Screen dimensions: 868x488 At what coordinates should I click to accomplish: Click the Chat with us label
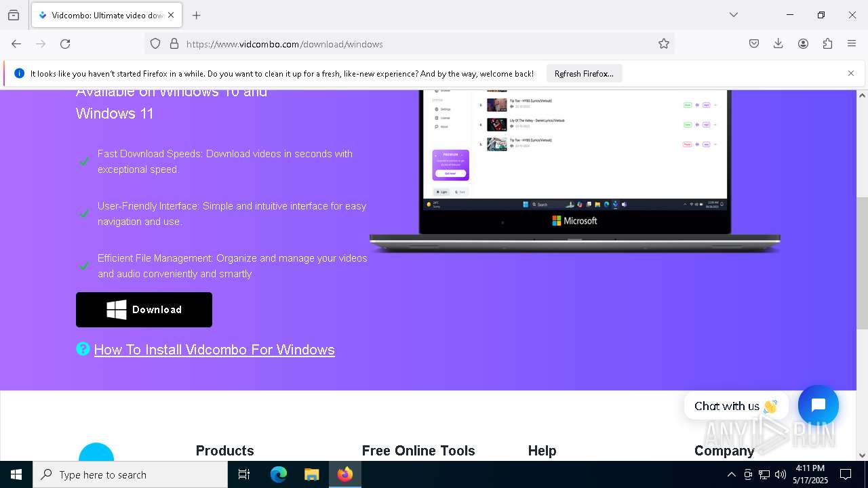(736, 406)
